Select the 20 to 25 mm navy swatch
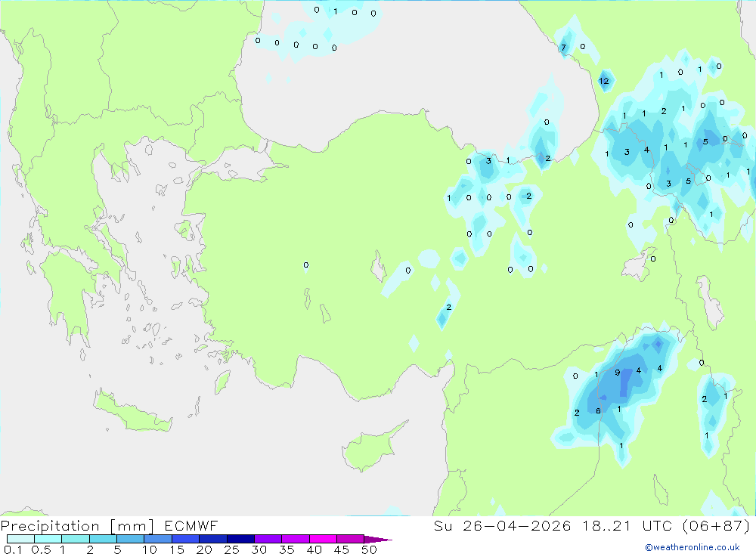Viewport: 756px width, 554px height. click(212, 539)
